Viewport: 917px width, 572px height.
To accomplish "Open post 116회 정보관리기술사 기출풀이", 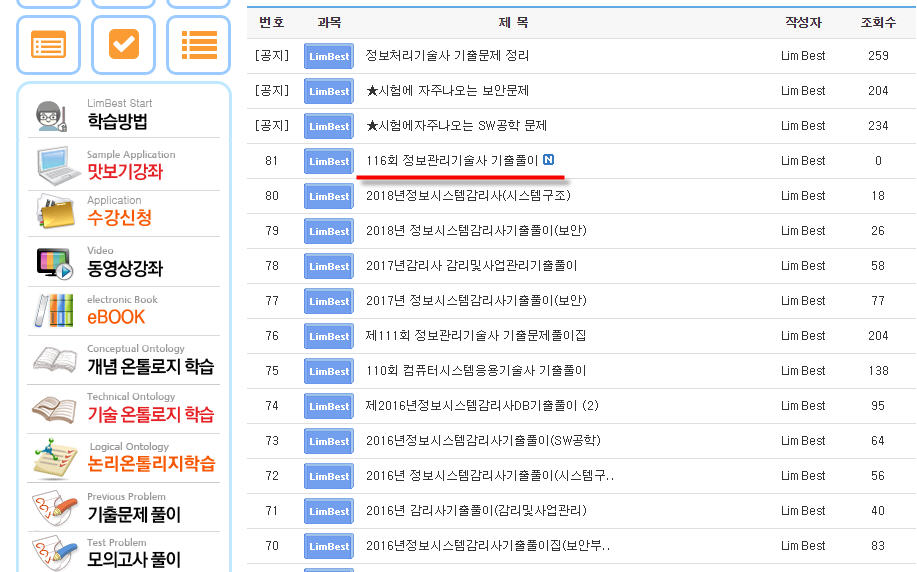I will [x=451, y=160].
